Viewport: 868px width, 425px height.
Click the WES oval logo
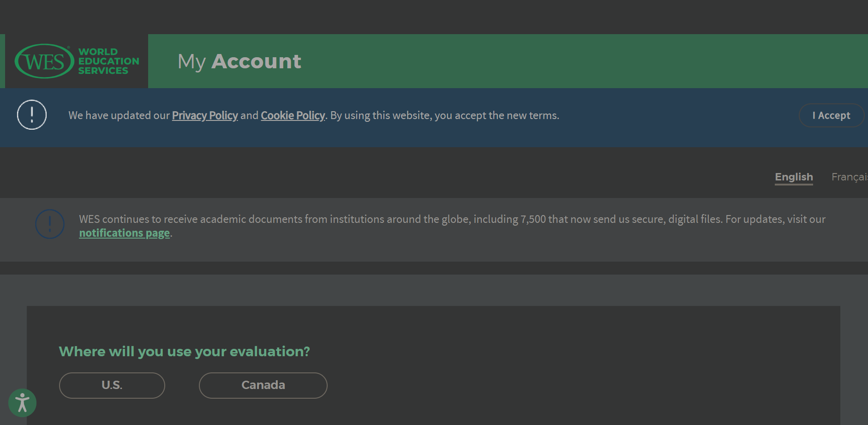44,61
